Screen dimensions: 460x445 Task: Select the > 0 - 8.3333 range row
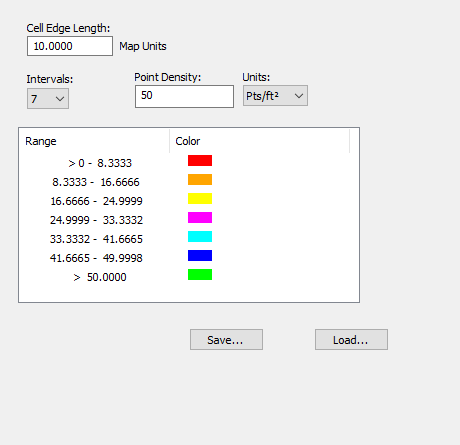click(x=189, y=163)
